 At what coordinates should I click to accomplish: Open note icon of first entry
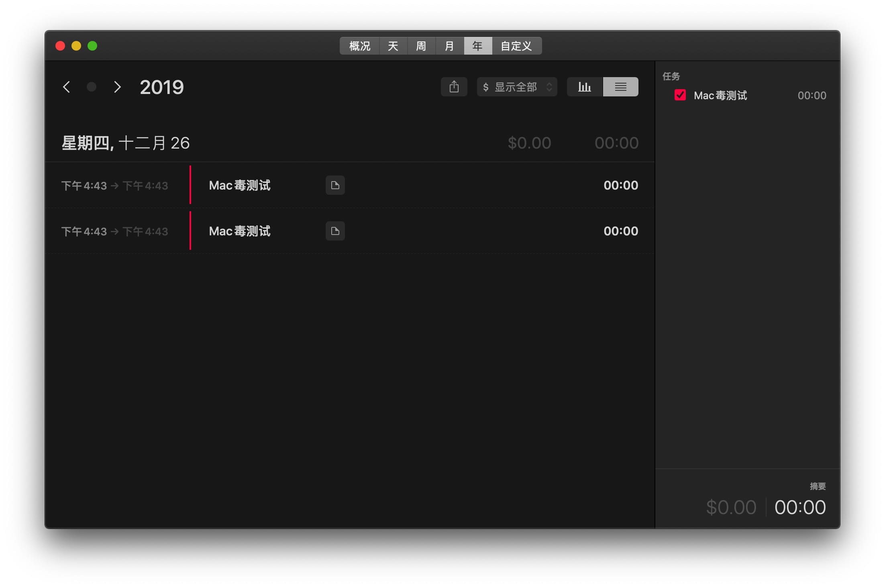335,185
